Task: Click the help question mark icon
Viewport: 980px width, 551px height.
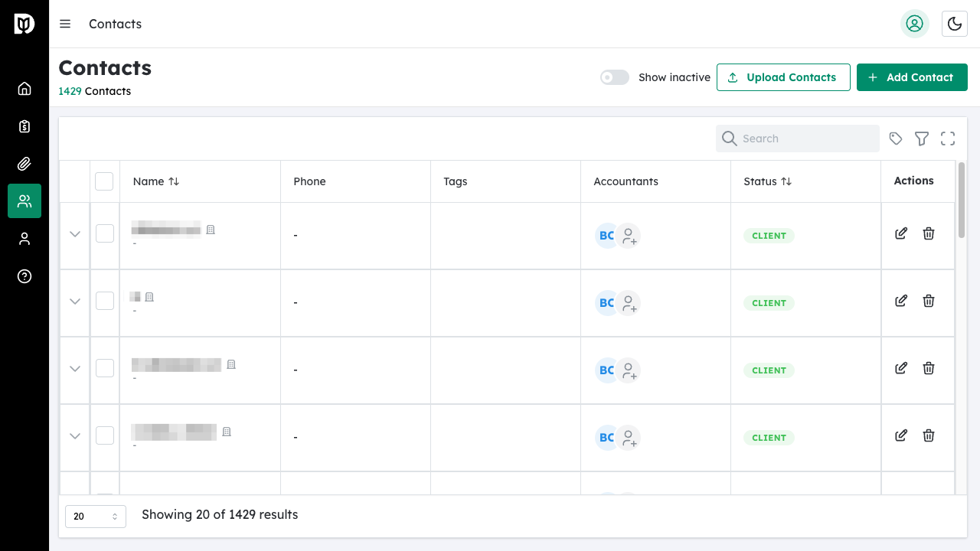Action: [x=24, y=276]
